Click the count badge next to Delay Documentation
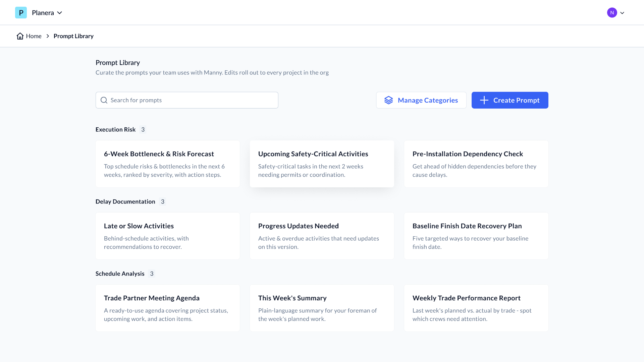 (163, 201)
